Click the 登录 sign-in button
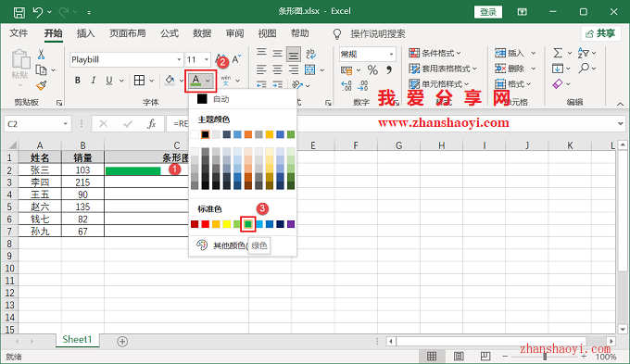Viewport: 630px width, 364px height. (488, 12)
